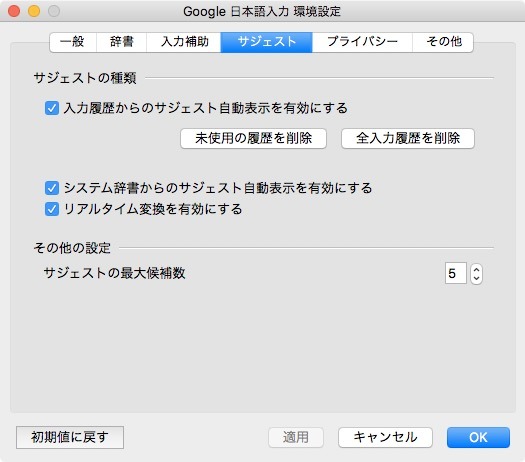Switch to the 一般 tab
The height and width of the screenshot is (462, 525).
tap(73, 42)
